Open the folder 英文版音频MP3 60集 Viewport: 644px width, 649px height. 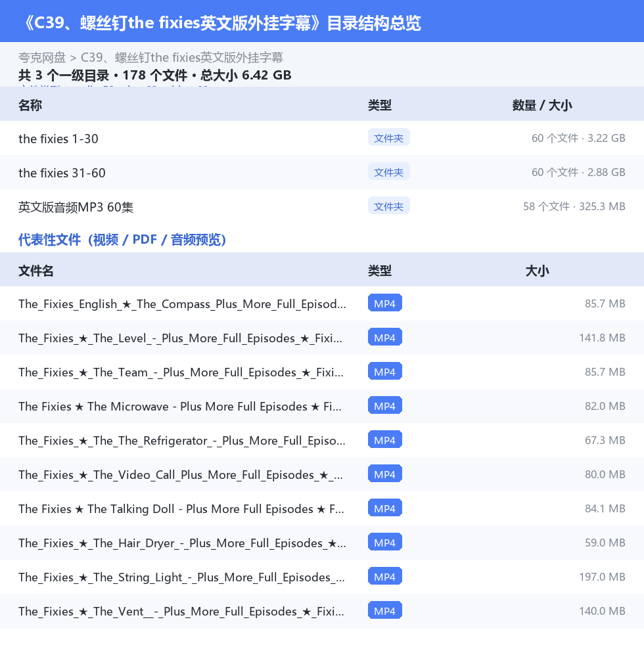click(76, 207)
